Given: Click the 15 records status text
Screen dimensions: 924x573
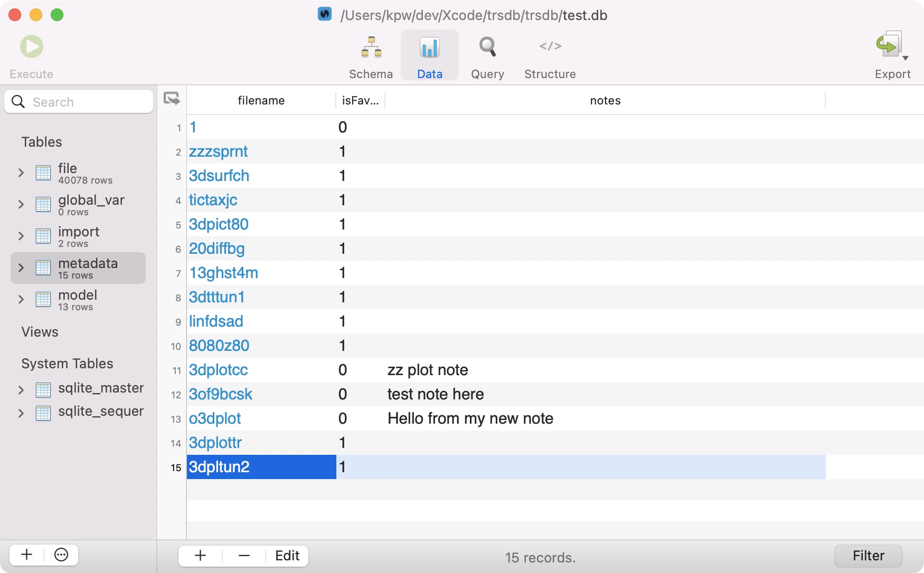Looking at the screenshot, I should 540,558.
